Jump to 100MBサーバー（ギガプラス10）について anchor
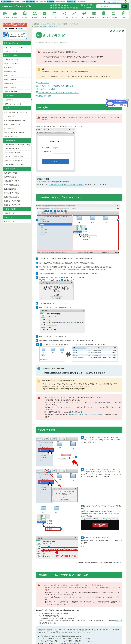This screenshot has width=131, height=644. (56, 86)
